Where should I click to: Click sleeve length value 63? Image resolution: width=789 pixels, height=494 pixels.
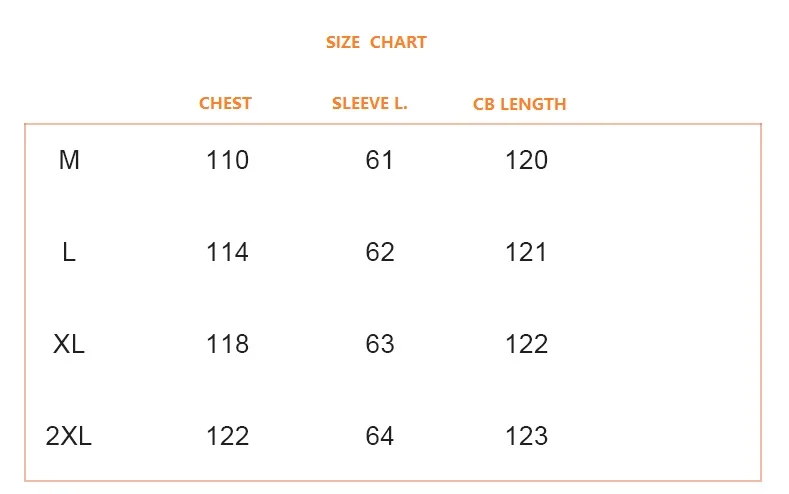[x=380, y=344]
